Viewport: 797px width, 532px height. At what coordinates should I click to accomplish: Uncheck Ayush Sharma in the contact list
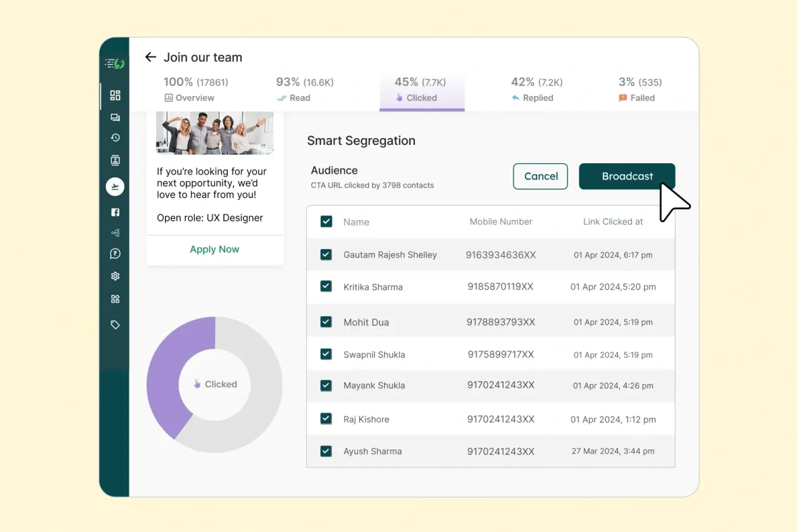pyautogui.click(x=326, y=451)
